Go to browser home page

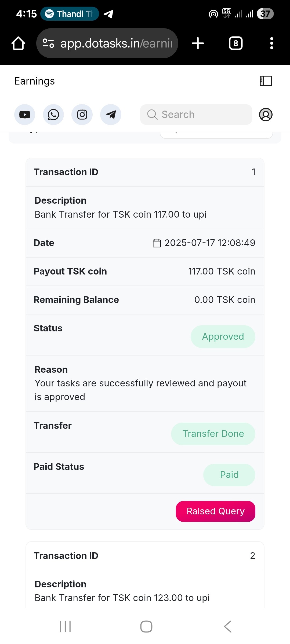[18, 43]
